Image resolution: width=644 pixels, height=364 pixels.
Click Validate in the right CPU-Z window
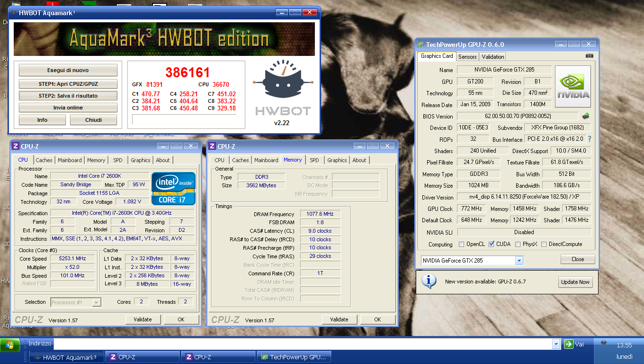click(339, 319)
